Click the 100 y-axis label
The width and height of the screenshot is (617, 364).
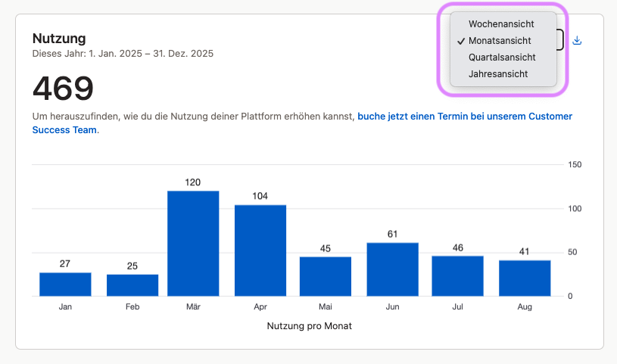(x=575, y=209)
